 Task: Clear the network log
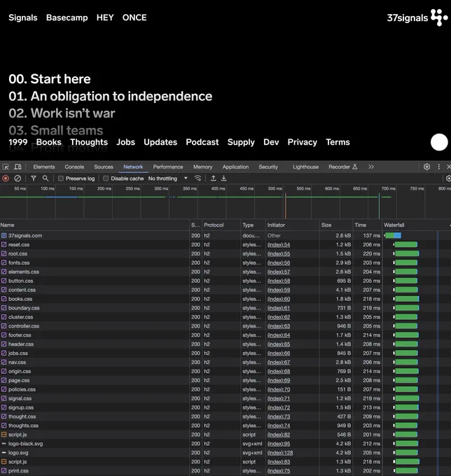(18, 178)
